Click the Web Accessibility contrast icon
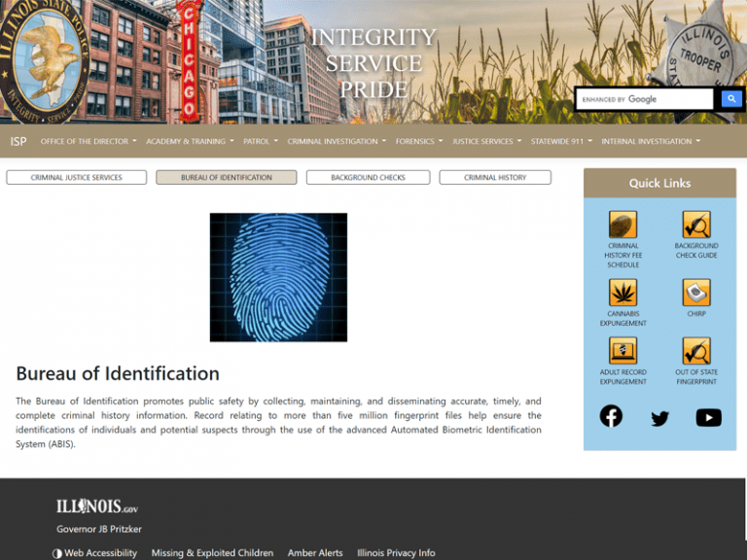This screenshot has width=747, height=560. (x=57, y=553)
